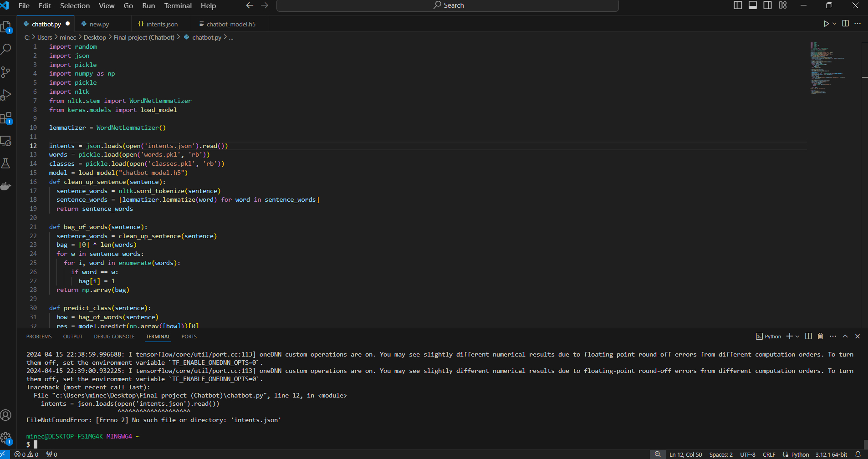Click the terminal scrollbar thumb
This screenshot has width=868, height=459.
865,444
